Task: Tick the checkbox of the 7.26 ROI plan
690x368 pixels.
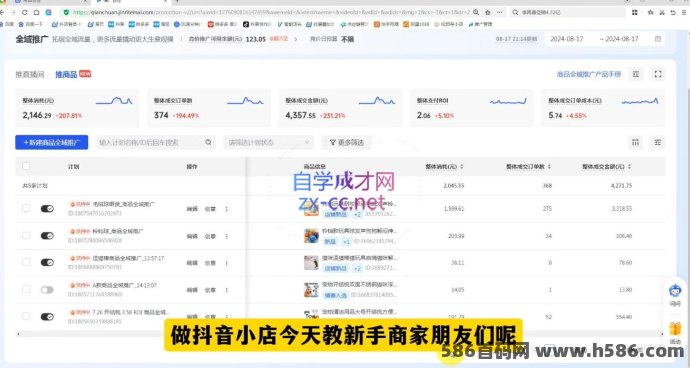Action: click(26, 316)
